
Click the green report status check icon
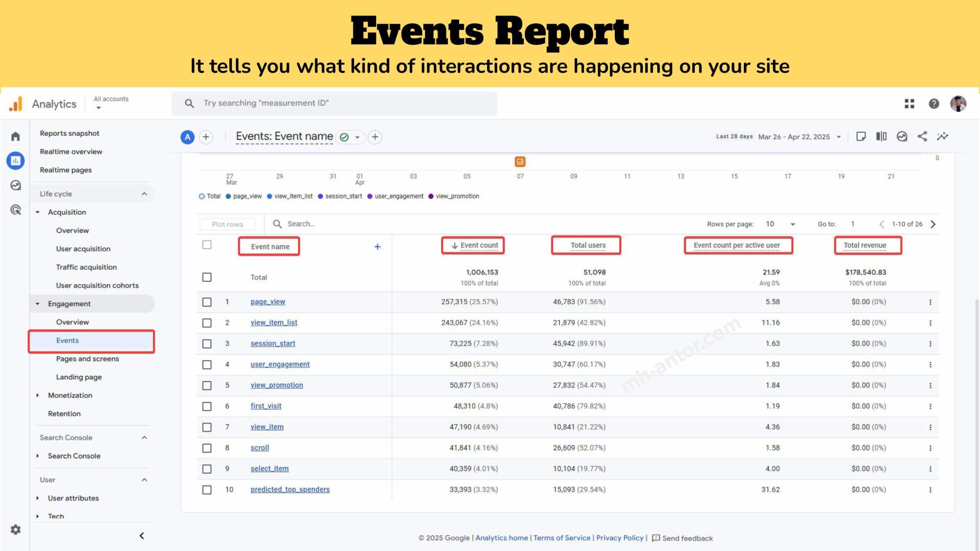click(344, 137)
